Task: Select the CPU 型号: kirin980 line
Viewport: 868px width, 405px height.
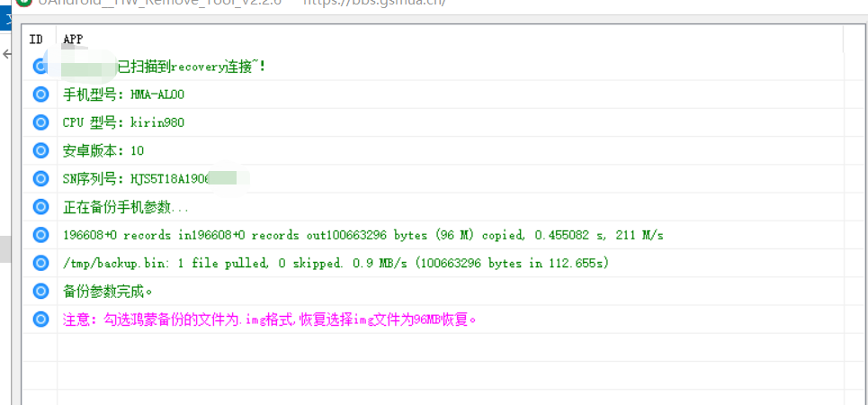Action: [x=123, y=123]
